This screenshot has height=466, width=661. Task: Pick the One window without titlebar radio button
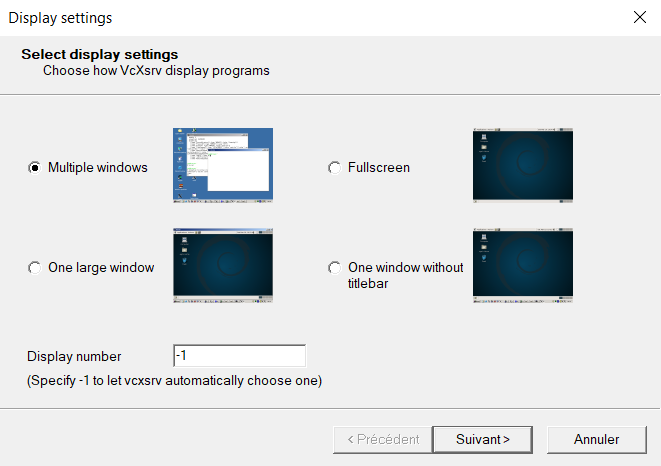pyautogui.click(x=334, y=268)
